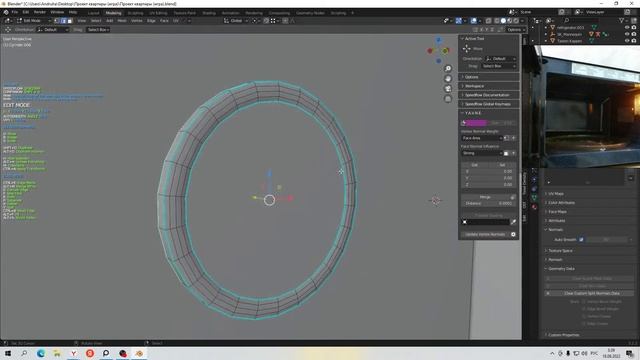This screenshot has height=360, width=640.
Task: Expand Speedflow Documentation panel
Action: pos(489,95)
